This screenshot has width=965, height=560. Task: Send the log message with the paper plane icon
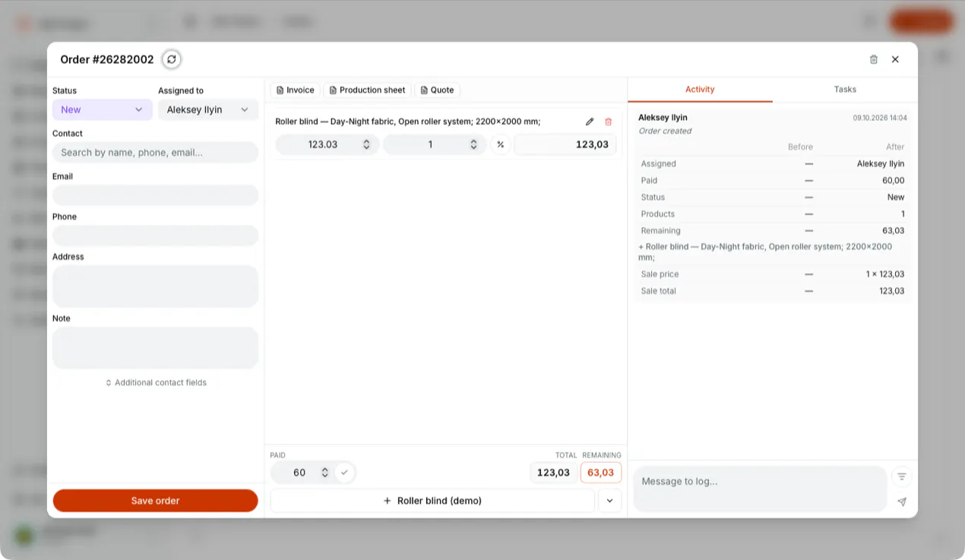[902, 502]
